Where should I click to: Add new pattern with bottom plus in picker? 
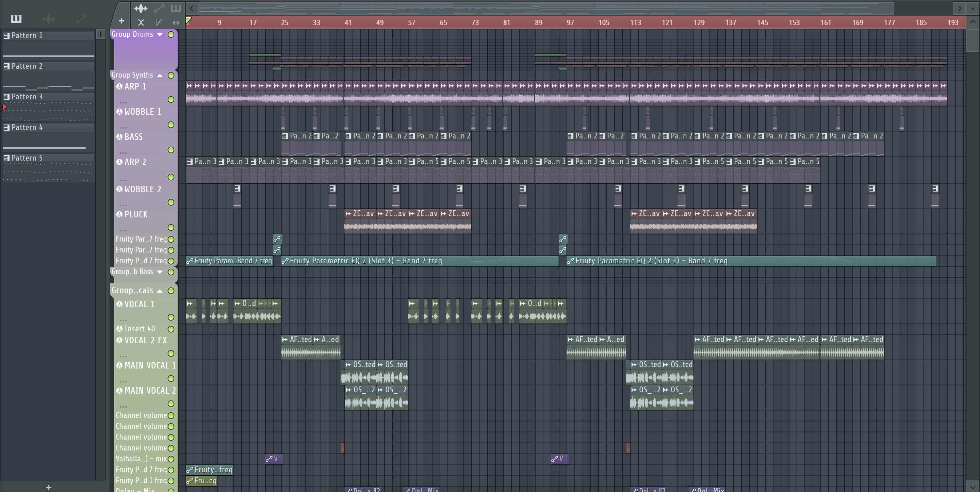pyautogui.click(x=48, y=488)
